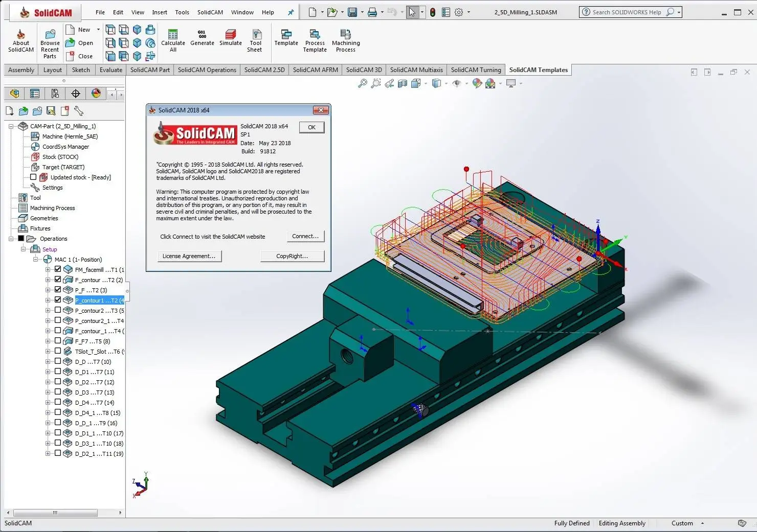Open the FeatureManager design tree tab icon

[14, 94]
